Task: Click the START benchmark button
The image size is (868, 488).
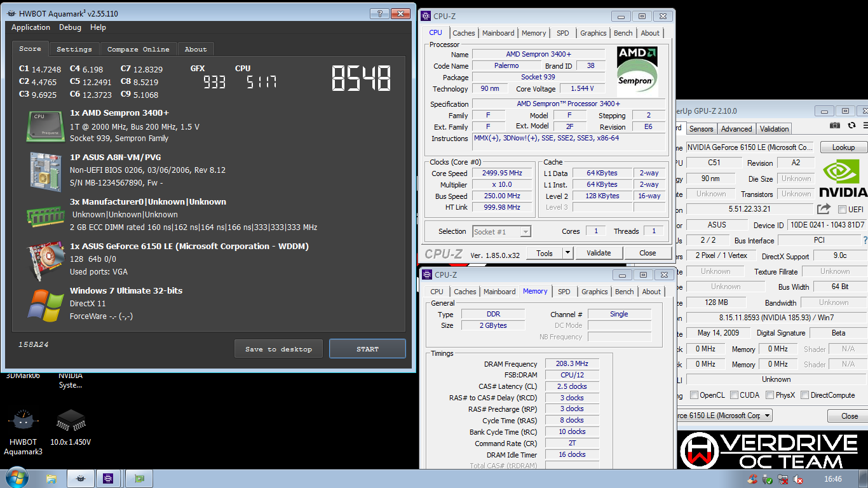Action: tap(367, 349)
